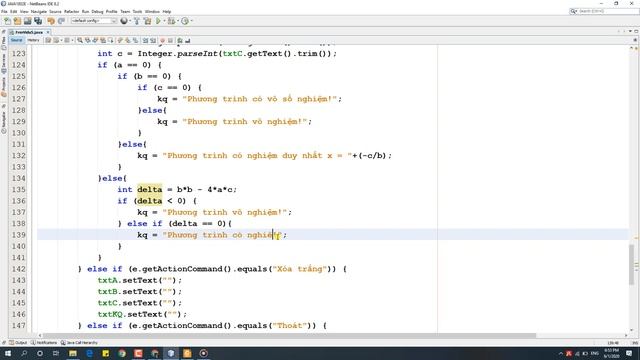This screenshot has height=360, width=640.
Task: Open the Java Call Hierarchy tab
Action: pyautogui.click(x=79, y=343)
